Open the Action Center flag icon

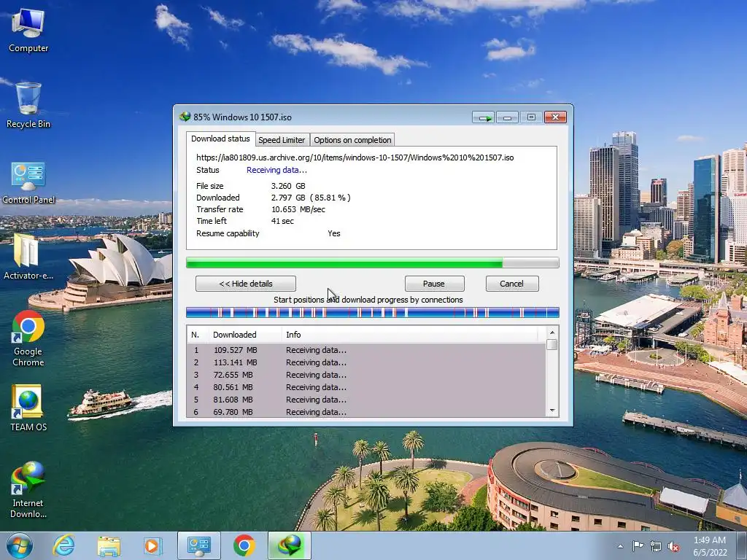coord(638,546)
